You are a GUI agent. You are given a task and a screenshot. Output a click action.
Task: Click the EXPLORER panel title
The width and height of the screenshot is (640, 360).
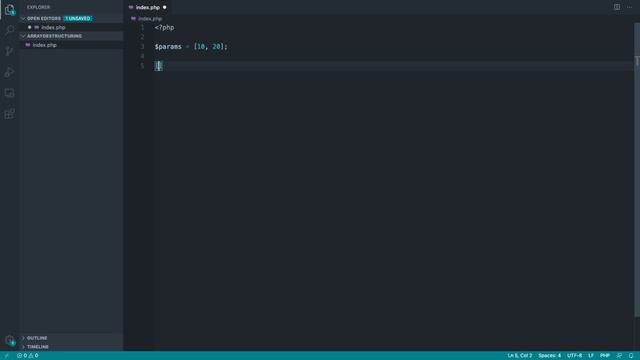pyautogui.click(x=38, y=7)
